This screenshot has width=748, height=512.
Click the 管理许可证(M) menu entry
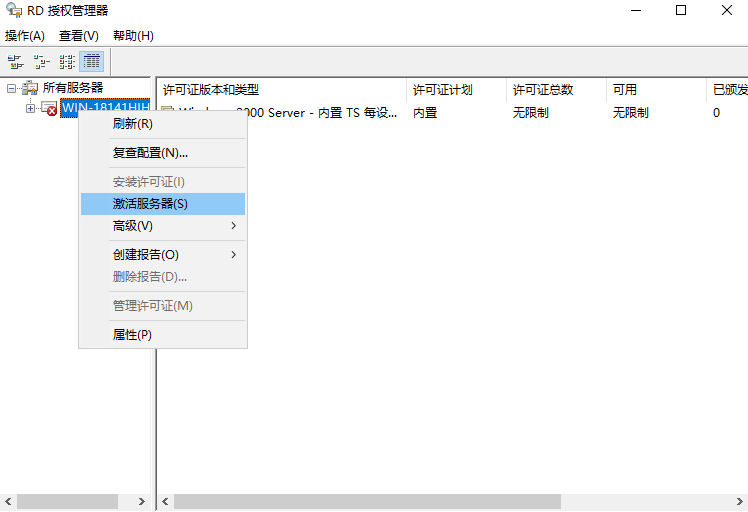[163, 306]
